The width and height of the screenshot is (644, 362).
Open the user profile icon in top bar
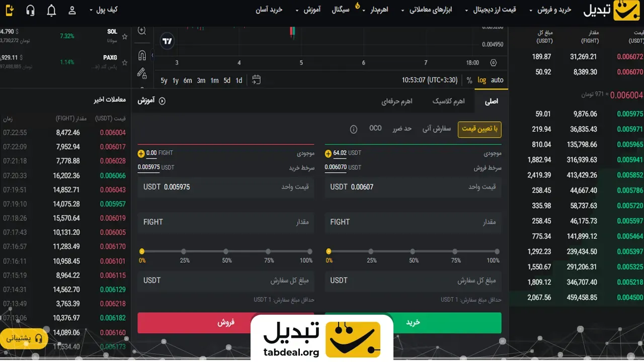72,10
